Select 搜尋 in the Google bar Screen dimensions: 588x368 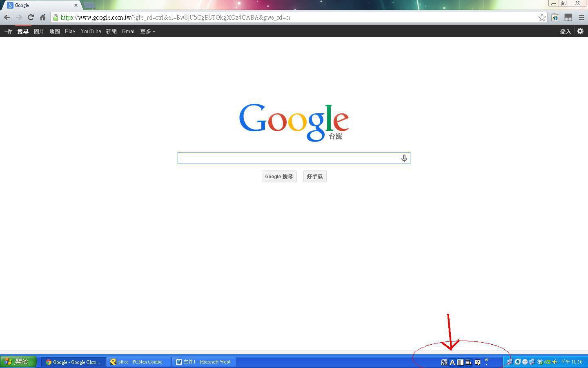coord(23,31)
